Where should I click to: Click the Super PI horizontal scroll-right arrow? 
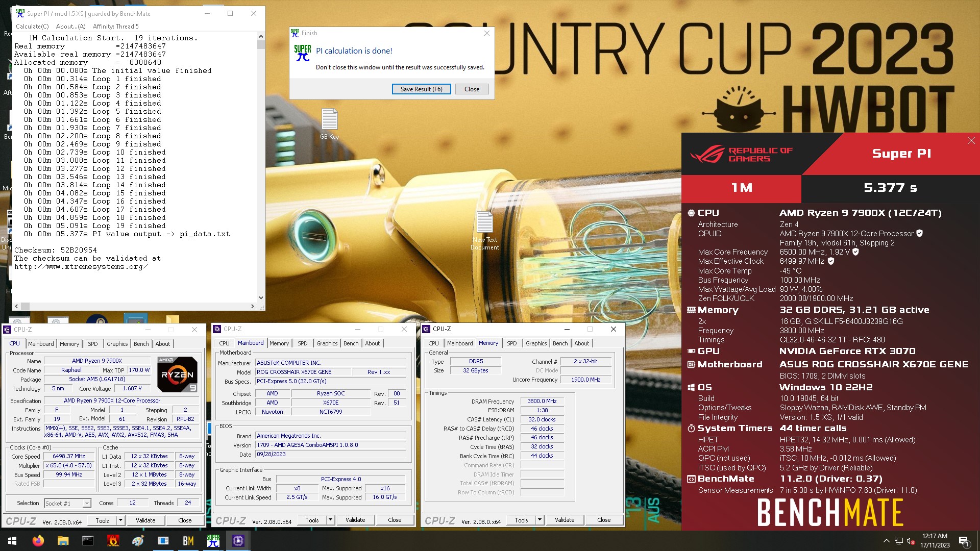tap(252, 307)
